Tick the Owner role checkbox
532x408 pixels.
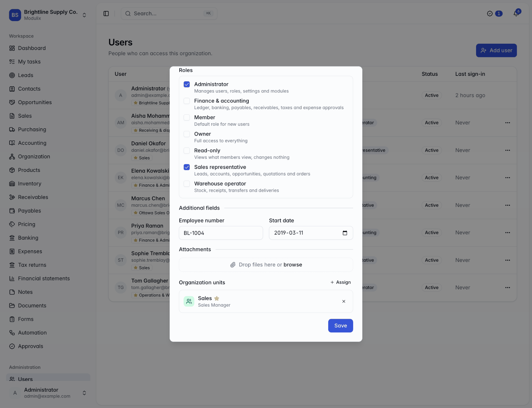(187, 134)
